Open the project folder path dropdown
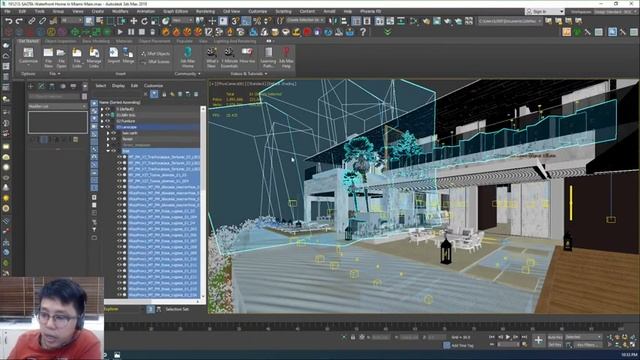The width and height of the screenshot is (640, 360). pyautogui.click(x=510, y=20)
